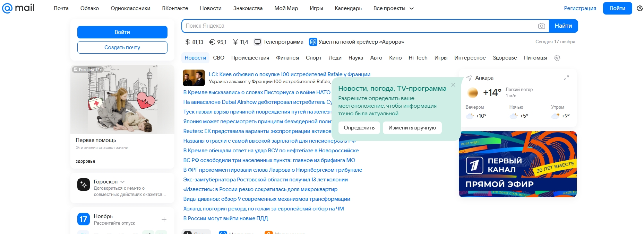Click the weather location arrow icon
644x234 pixels.
click(469, 78)
